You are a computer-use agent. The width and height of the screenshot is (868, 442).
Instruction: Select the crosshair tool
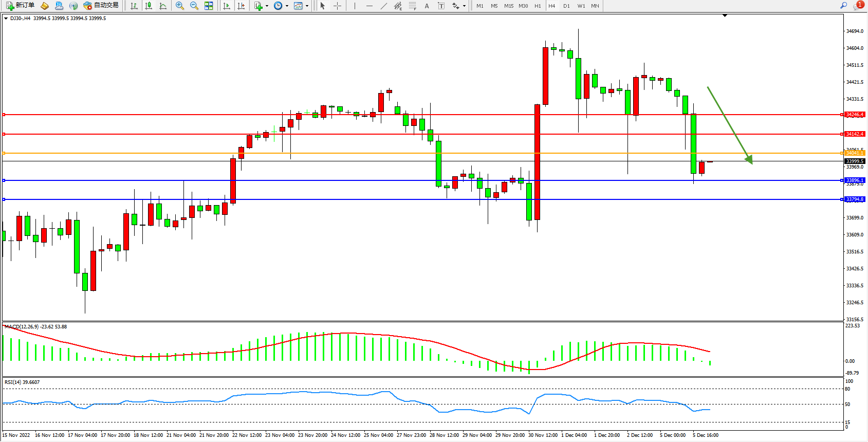tap(337, 6)
